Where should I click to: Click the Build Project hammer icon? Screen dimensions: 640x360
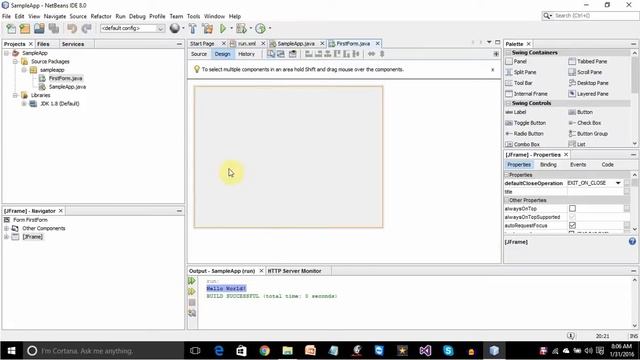[192, 28]
